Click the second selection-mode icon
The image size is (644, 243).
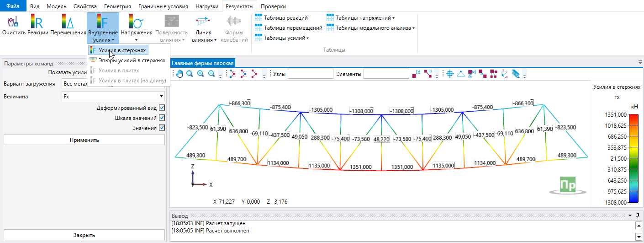(x=243, y=74)
